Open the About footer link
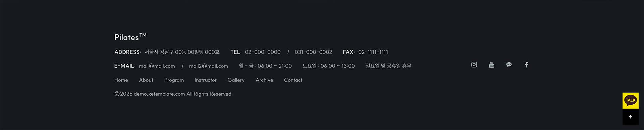The height and width of the screenshot is (130, 644). coord(146,80)
